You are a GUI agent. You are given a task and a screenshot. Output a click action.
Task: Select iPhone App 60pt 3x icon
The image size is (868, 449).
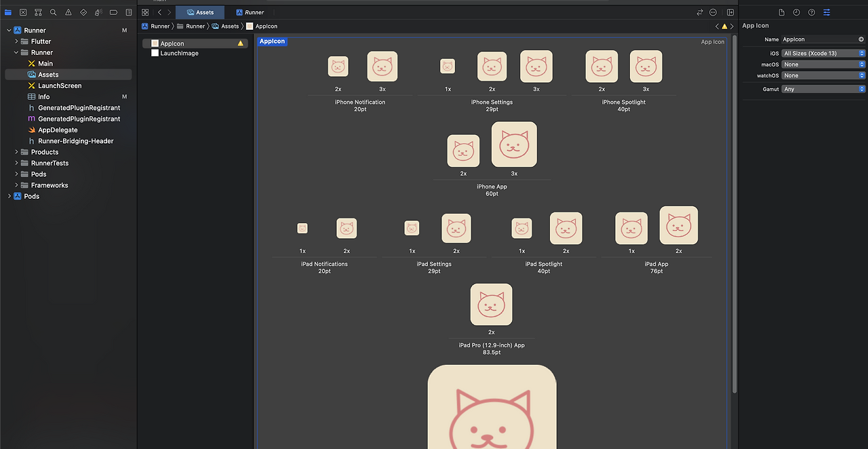(514, 144)
